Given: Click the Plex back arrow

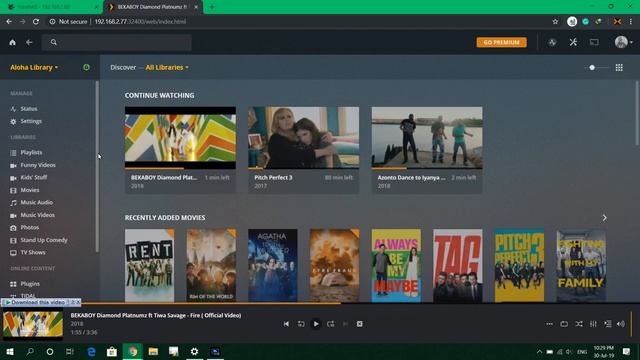Looking at the screenshot, I should point(29,42).
